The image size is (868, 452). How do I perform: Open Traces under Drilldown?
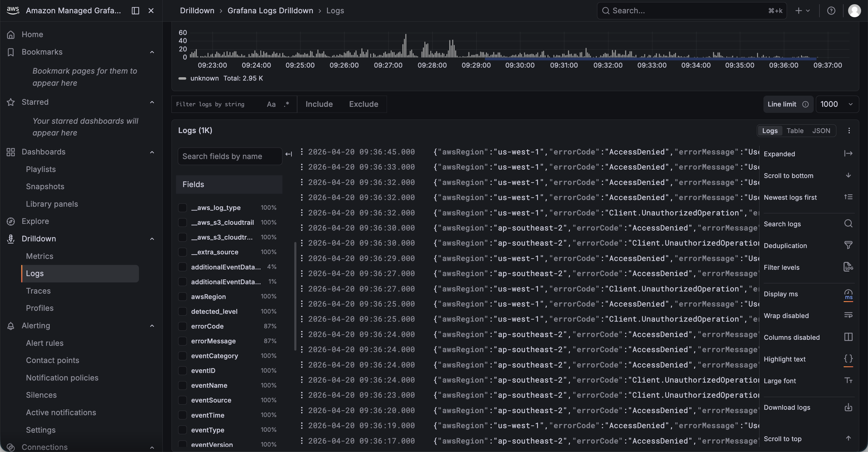(38, 291)
